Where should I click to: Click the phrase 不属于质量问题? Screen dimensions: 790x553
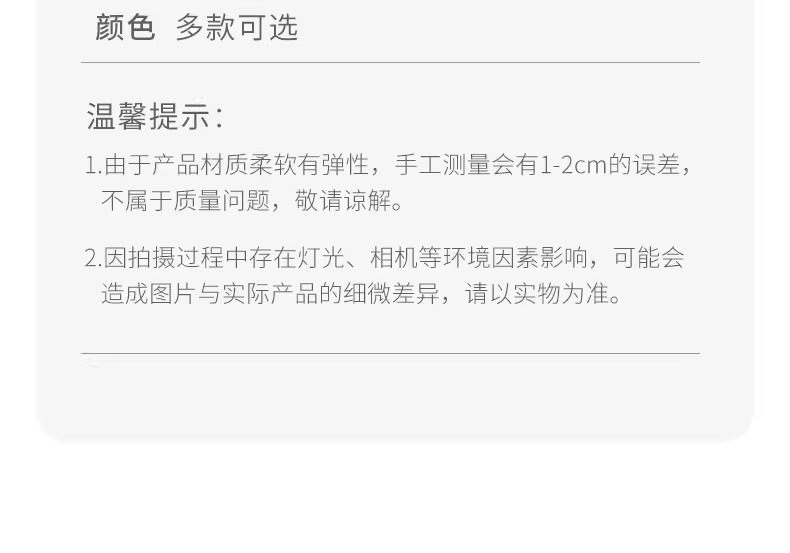(x=185, y=200)
